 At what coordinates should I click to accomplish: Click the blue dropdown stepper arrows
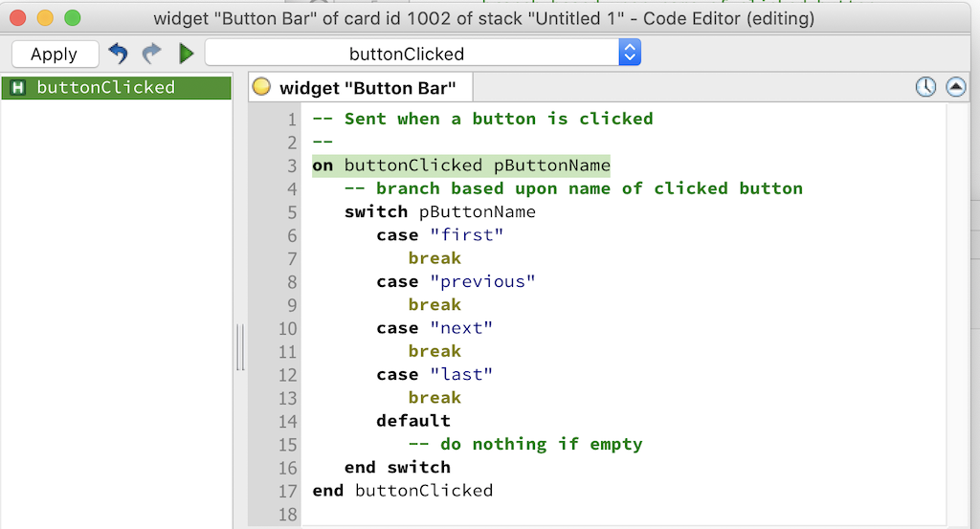pos(629,54)
